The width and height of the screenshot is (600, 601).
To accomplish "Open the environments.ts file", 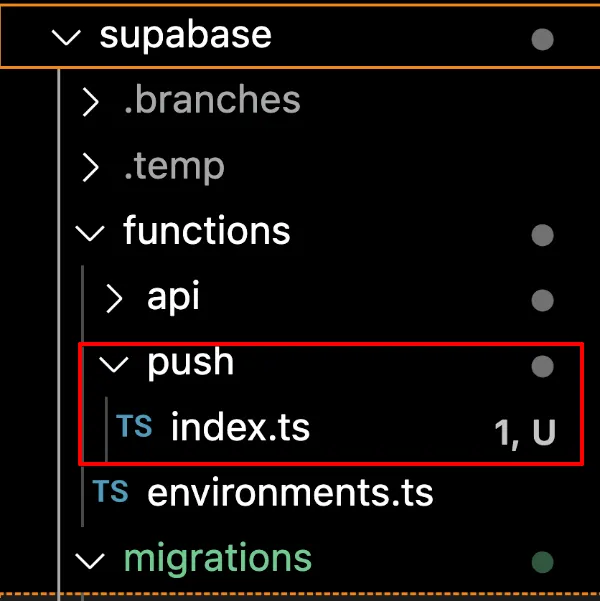I will (290, 492).
